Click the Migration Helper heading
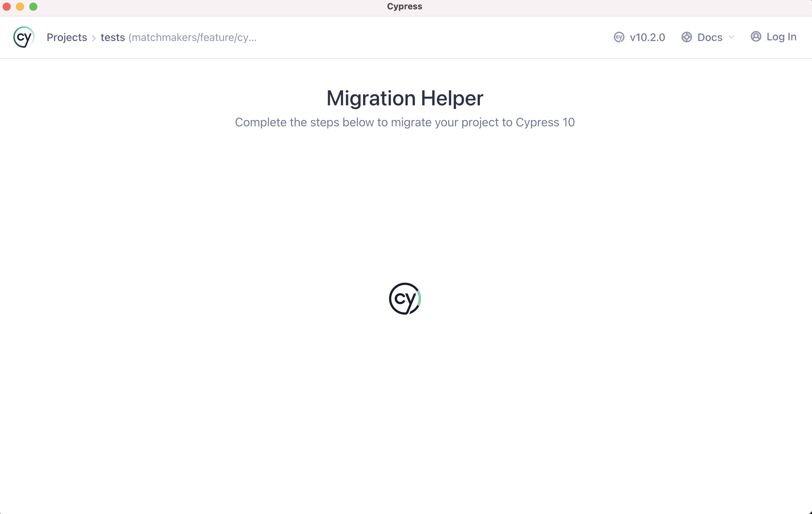 (404, 98)
